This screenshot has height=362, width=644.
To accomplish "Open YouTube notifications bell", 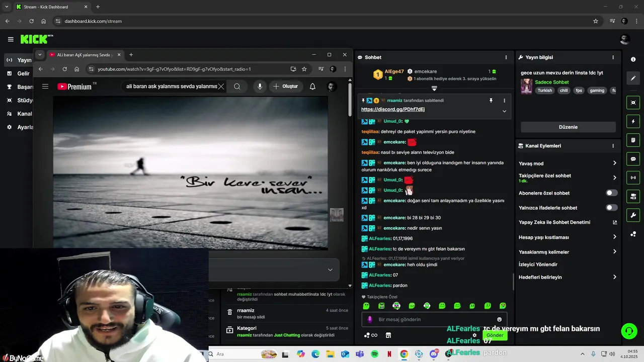I will pos(312,86).
